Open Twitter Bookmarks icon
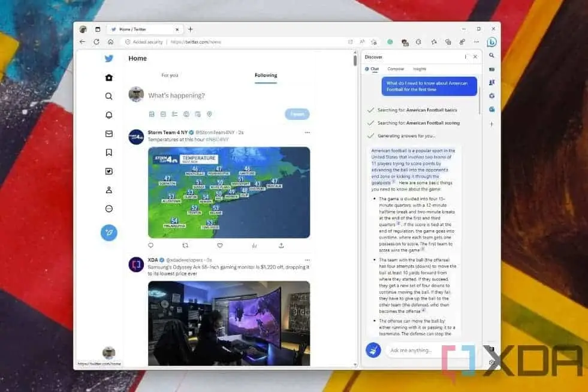The image size is (588, 392). [x=108, y=153]
